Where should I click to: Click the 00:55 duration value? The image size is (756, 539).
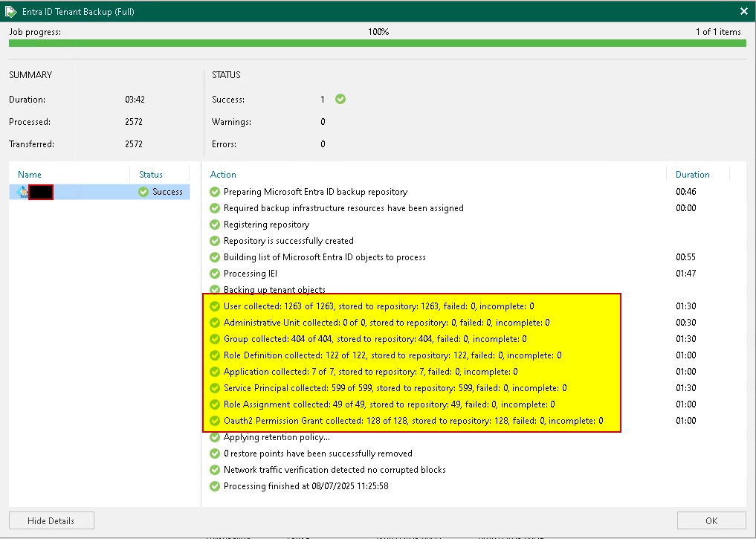point(685,257)
